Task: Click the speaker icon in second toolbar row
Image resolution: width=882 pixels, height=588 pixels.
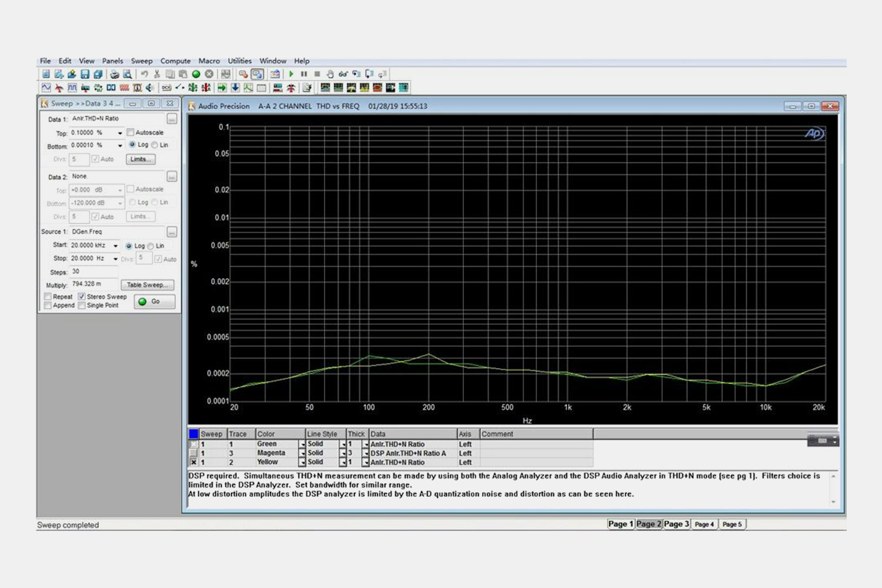Action: point(150,88)
